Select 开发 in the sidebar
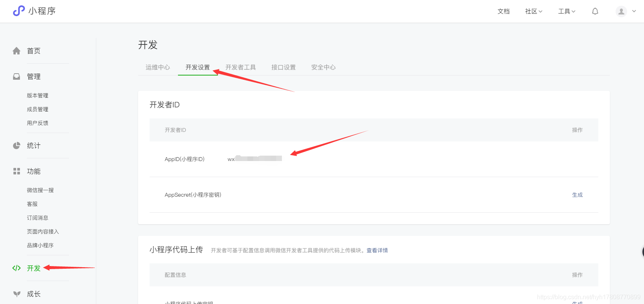Viewport: 644px width, 304px height. pyautogui.click(x=34, y=268)
